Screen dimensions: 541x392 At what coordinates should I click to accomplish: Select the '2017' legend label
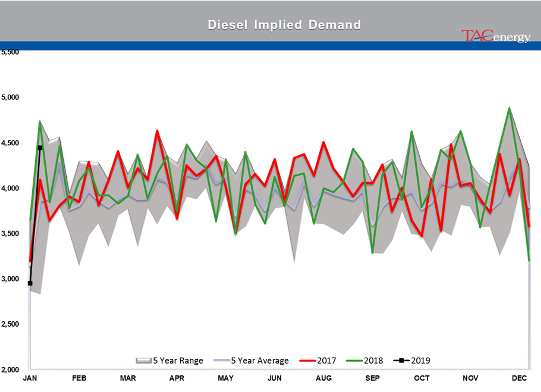(x=326, y=360)
